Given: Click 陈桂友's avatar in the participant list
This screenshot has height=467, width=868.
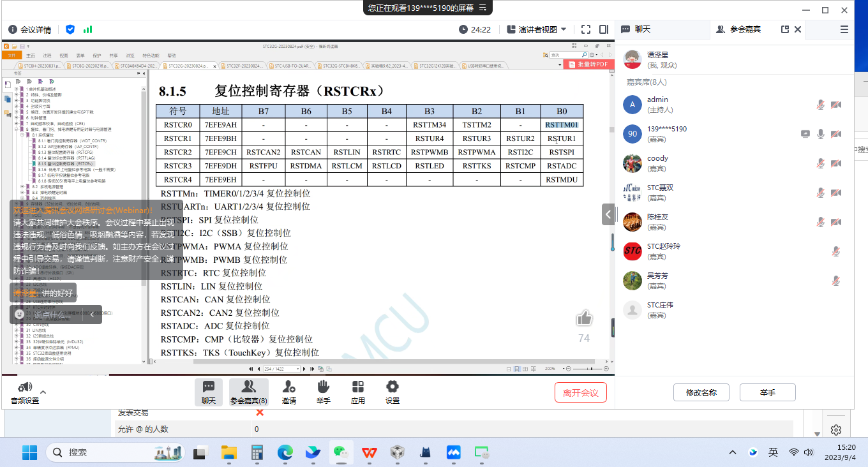Looking at the screenshot, I should pos(632,222).
